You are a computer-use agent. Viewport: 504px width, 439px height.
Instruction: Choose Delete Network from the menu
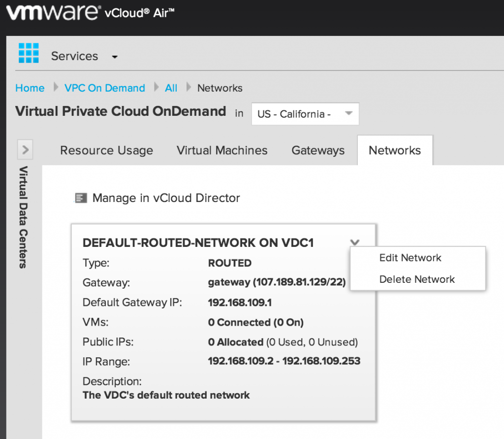(417, 279)
